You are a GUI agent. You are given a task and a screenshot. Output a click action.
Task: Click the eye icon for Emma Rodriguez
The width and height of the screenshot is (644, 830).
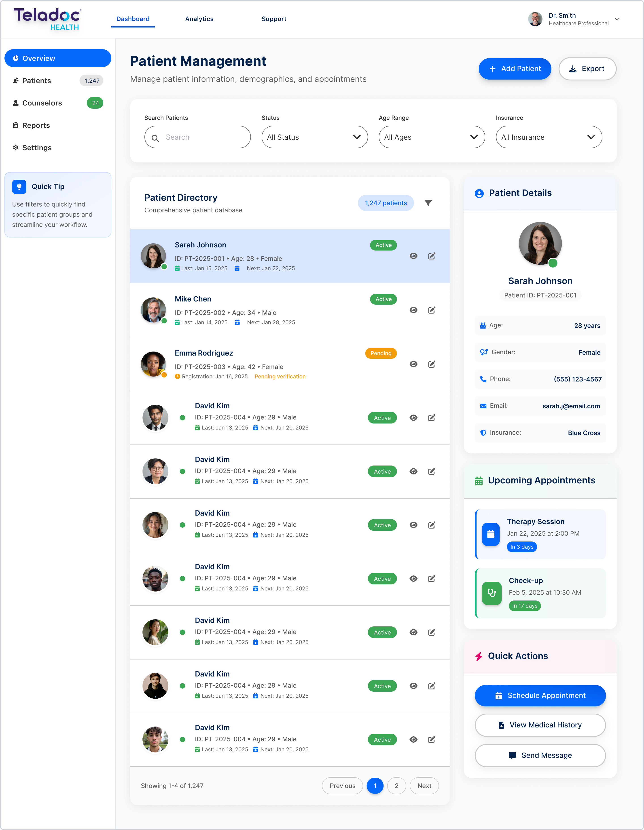[413, 364]
